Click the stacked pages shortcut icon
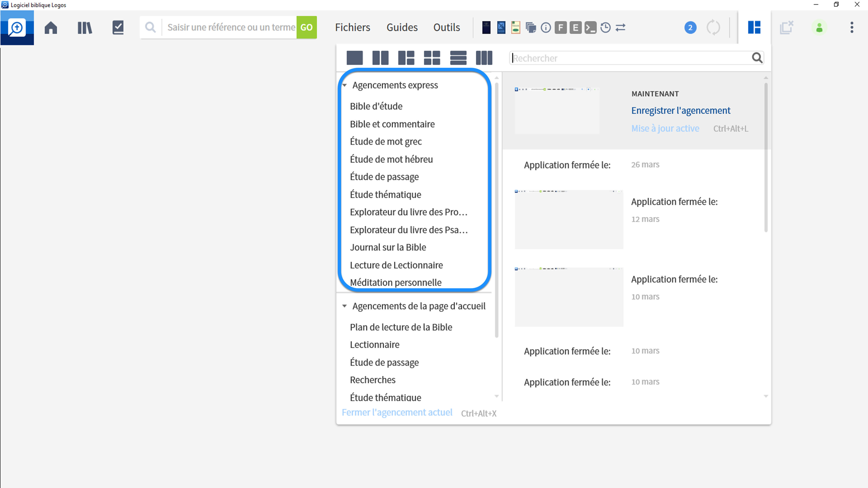 [x=531, y=27]
